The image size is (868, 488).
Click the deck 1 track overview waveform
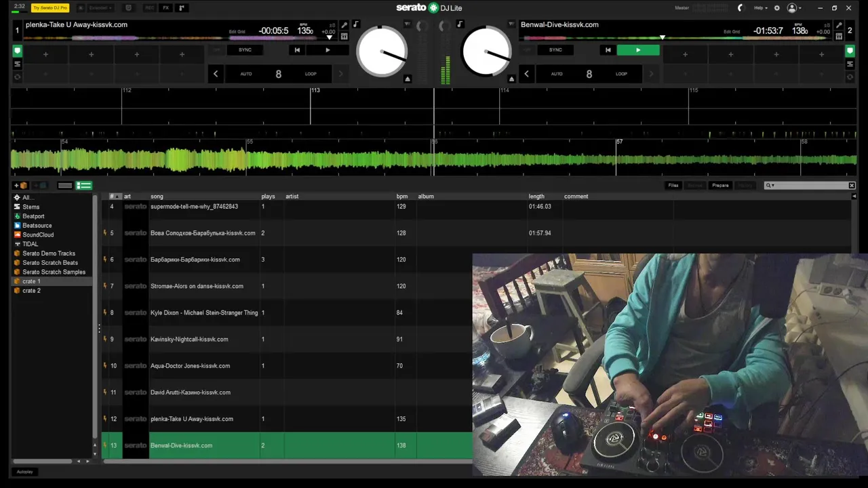181,37
